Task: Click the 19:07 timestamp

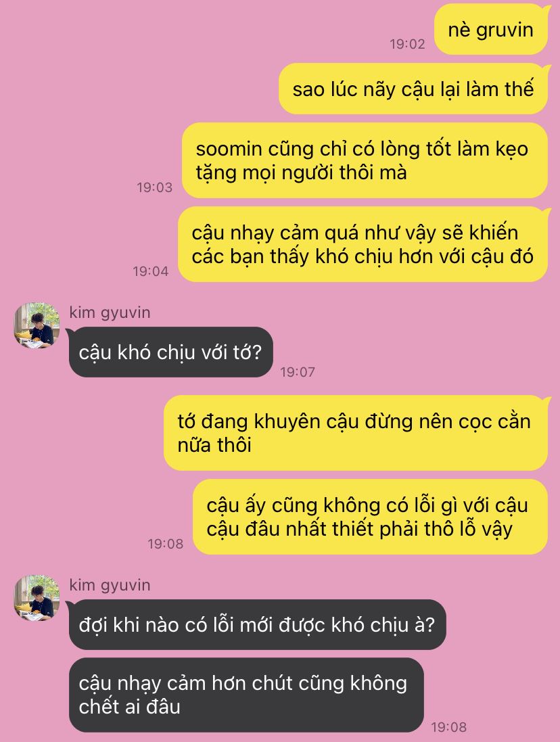Action: pyautogui.click(x=298, y=372)
